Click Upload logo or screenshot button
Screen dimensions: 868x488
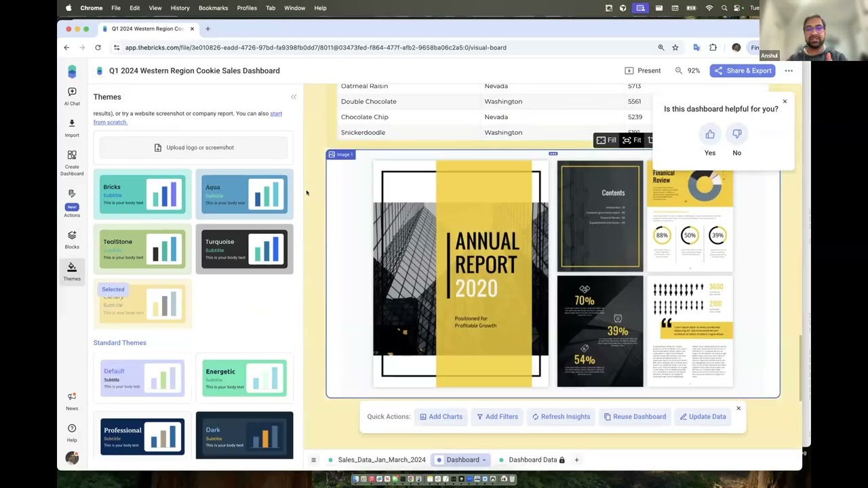[194, 148]
